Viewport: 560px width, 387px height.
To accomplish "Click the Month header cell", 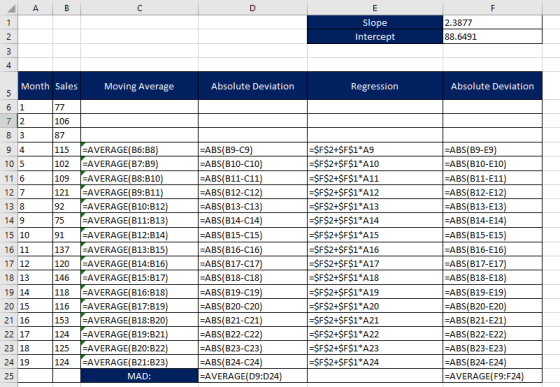I will tap(35, 86).
